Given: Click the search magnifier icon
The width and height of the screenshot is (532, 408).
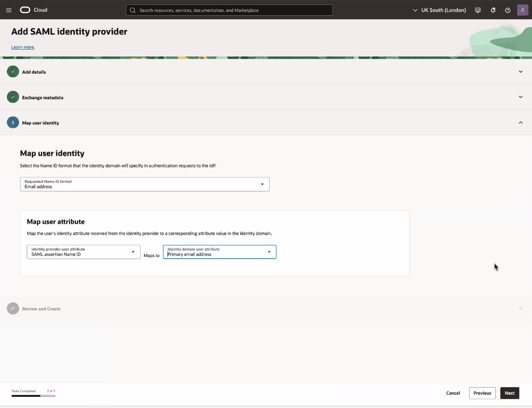Looking at the screenshot, I should [x=132, y=10].
